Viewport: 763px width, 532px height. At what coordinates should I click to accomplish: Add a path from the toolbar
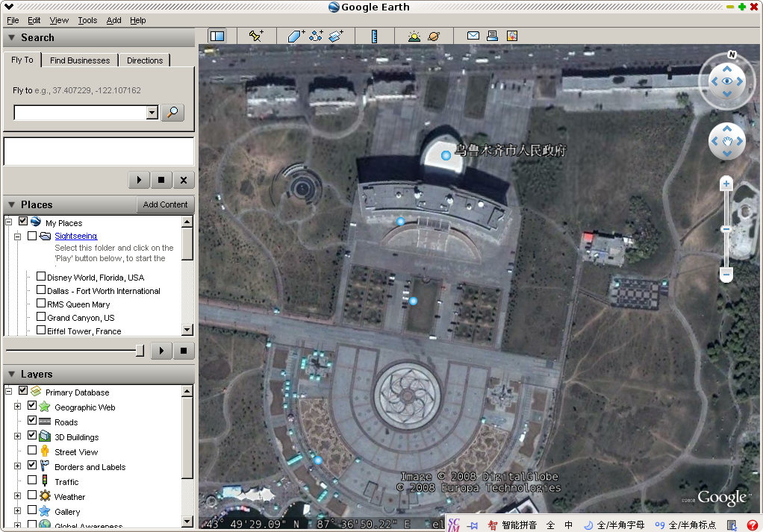tap(316, 36)
